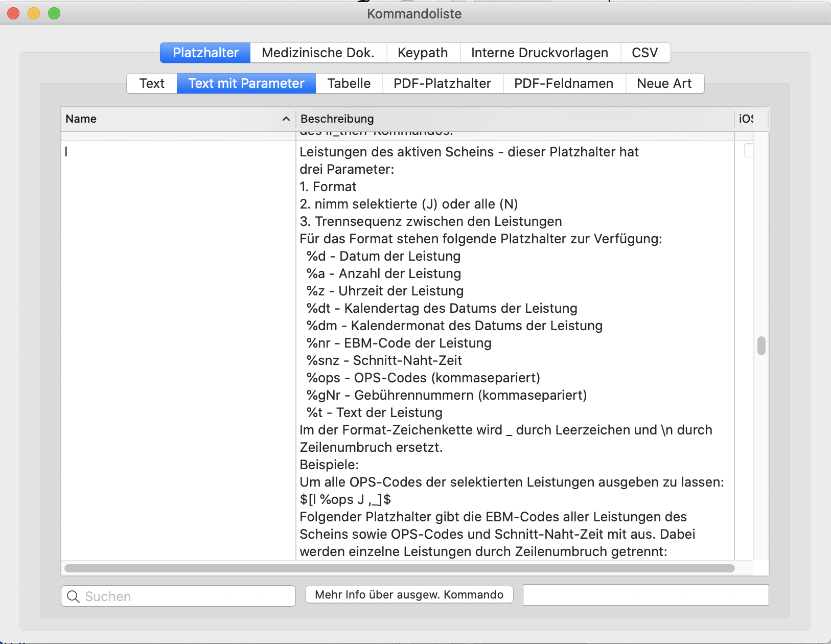Click '2. nimm selektierte (J) oder alle (N)'

click(409, 204)
